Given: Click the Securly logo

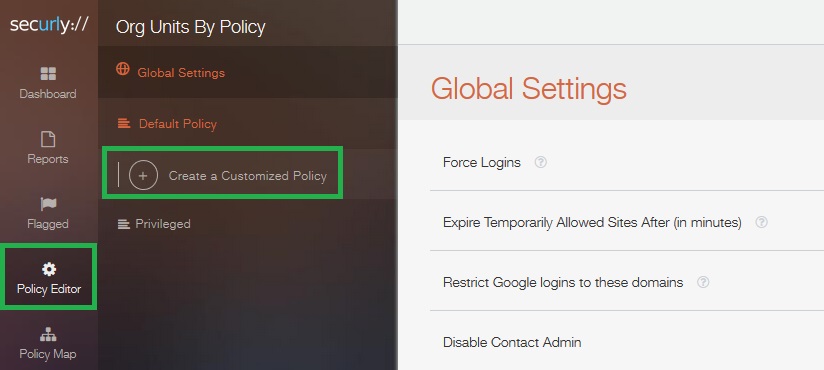Looking at the screenshot, I should [x=49, y=25].
